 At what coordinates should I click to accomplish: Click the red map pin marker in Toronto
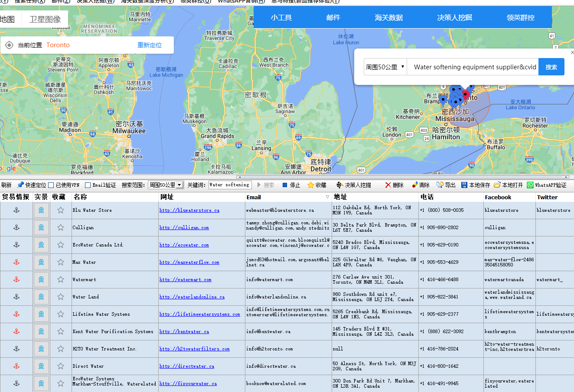click(466, 94)
